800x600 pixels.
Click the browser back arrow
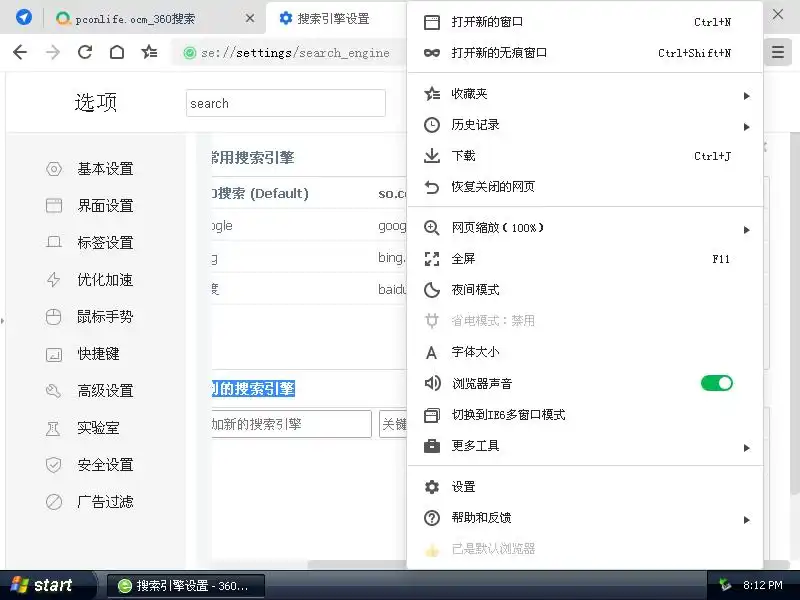[20, 52]
